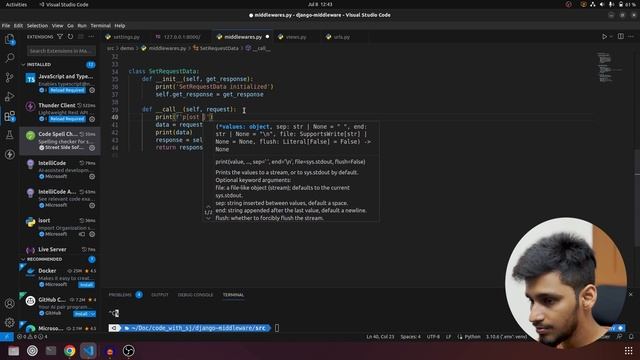Open the Terminal menu
The image size is (640, 360).
tap(100, 26)
